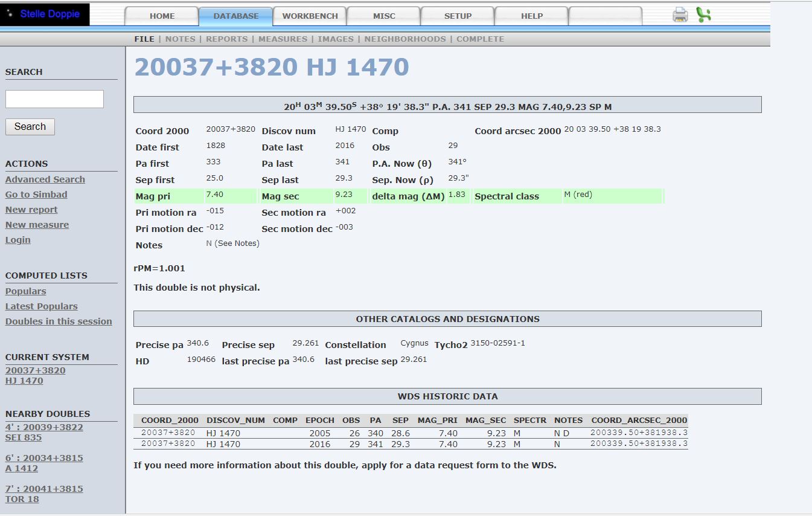Open nearby double 20041+3815 TOR 18
812x516 pixels.
[x=44, y=494]
